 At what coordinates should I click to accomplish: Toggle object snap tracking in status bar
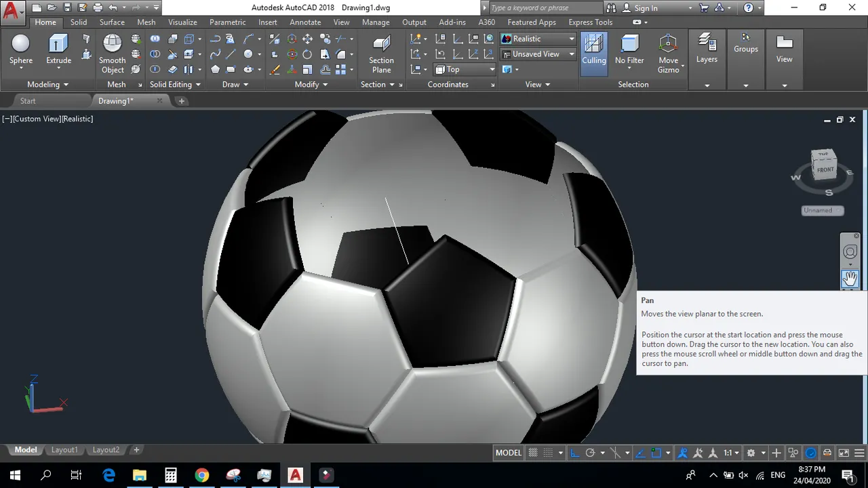coord(641,453)
